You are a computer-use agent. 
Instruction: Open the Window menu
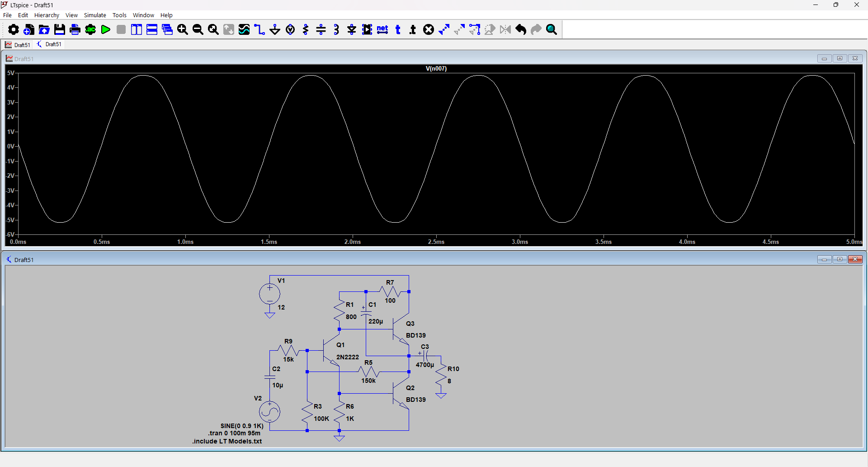(x=143, y=15)
